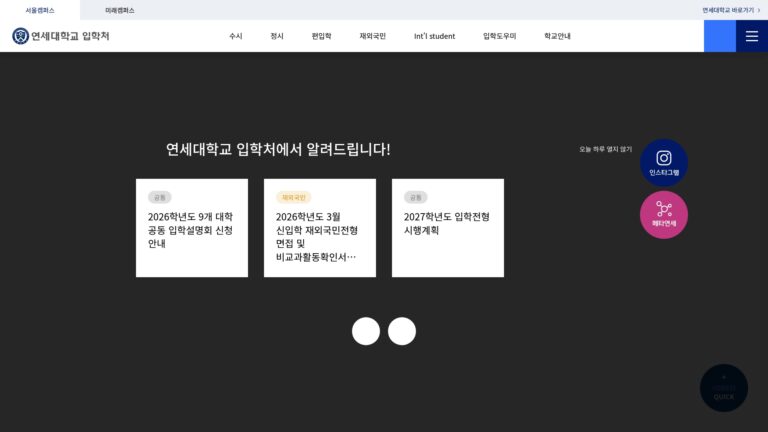Open the 재외국민 menu item
Screen dimensions: 768x432
pos(372,36)
